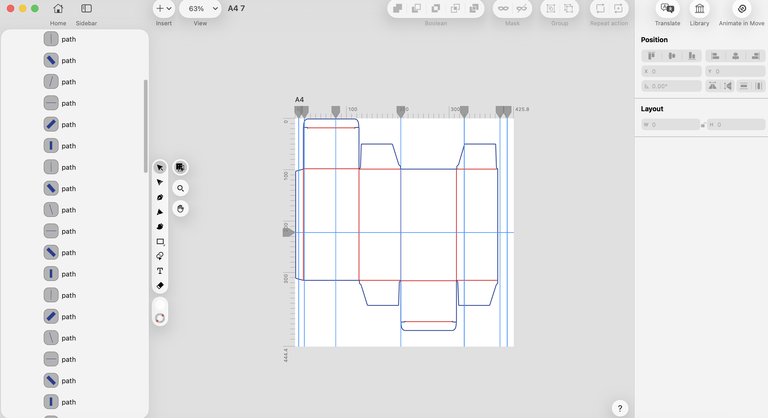Image resolution: width=768 pixels, height=418 pixels.
Task: Select the Selection arrow tool
Action: [x=160, y=168]
